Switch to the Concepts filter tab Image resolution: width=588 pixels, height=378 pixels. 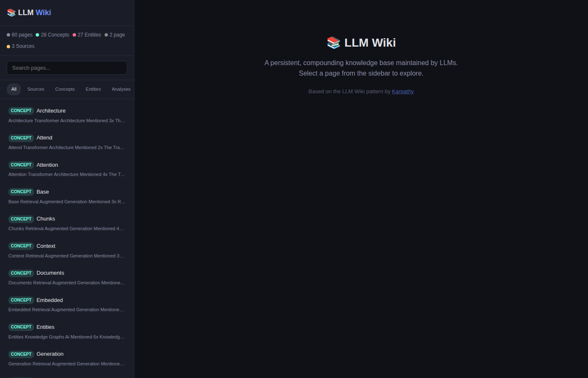point(65,89)
